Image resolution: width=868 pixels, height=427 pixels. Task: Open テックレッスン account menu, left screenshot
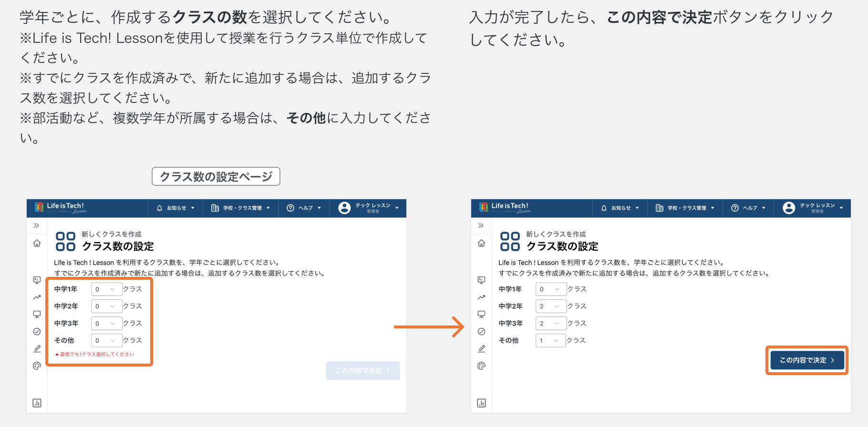click(368, 208)
